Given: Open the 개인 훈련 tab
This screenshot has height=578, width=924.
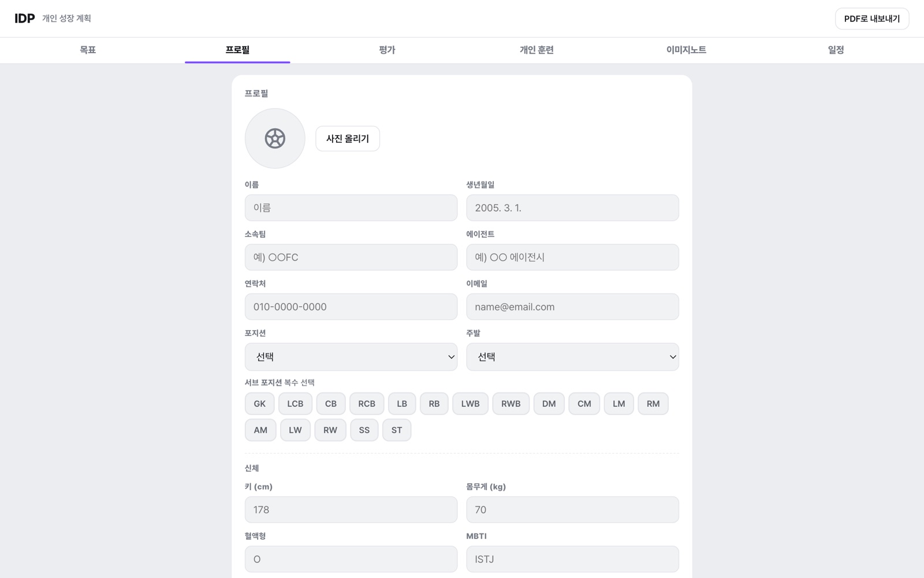Looking at the screenshot, I should click(x=536, y=50).
